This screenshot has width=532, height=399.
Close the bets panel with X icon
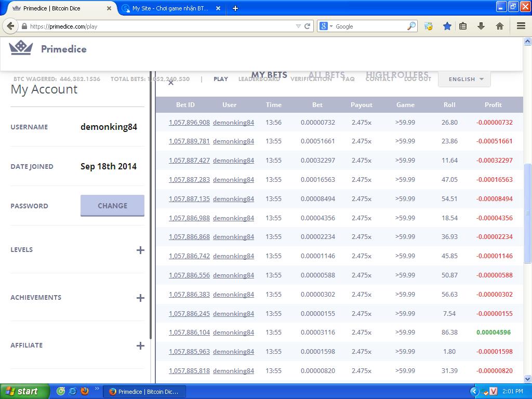(x=171, y=83)
